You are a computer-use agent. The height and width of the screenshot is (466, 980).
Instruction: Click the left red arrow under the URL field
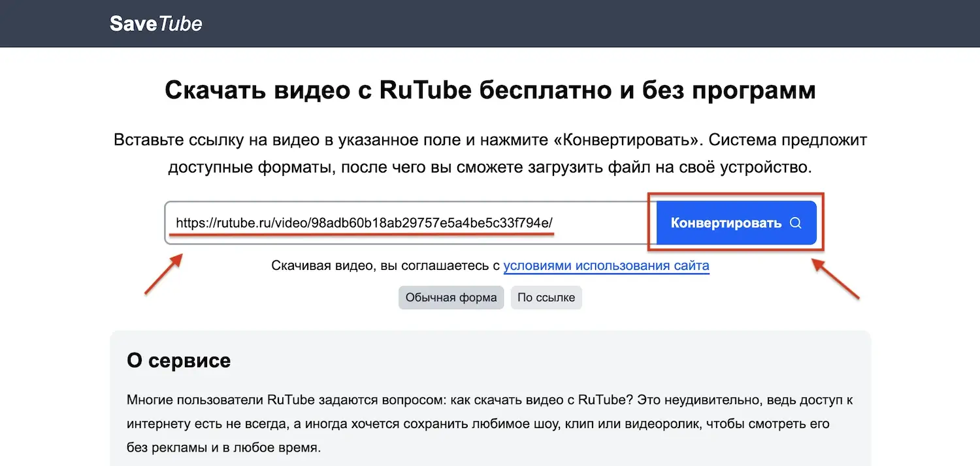(163, 274)
